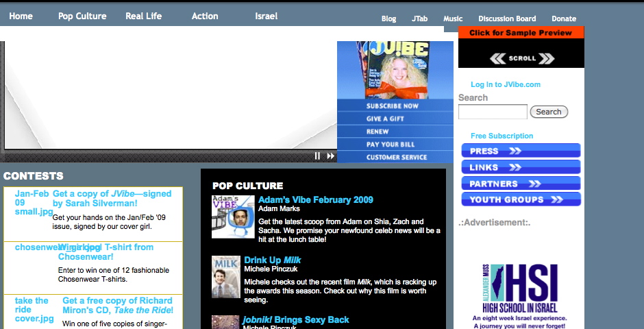This screenshot has height=329, width=644.
Task: Follow the Log In to JVibe.com link
Action: (x=506, y=84)
